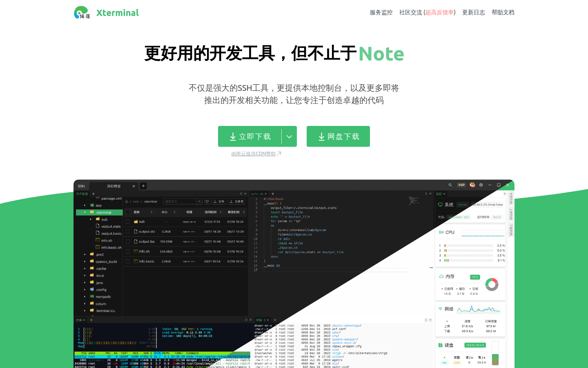Screen dimensions: 588x368
Task: Open 社区交流 navigation link
Action: (x=428, y=13)
